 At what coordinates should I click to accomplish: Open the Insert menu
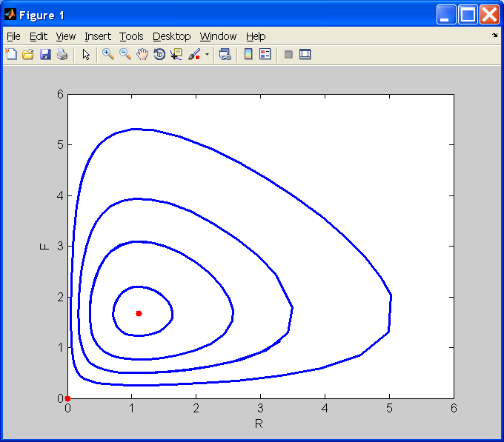(x=98, y=36)
